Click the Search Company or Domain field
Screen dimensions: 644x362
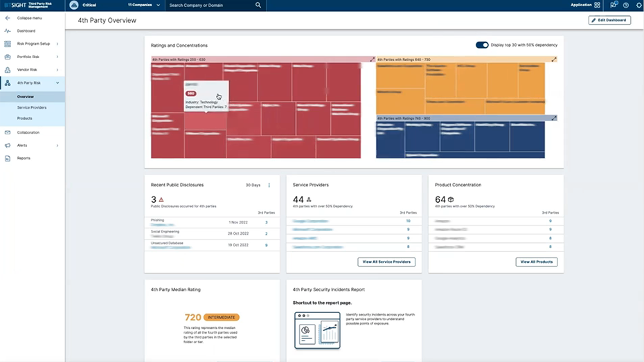pos(210,5)
